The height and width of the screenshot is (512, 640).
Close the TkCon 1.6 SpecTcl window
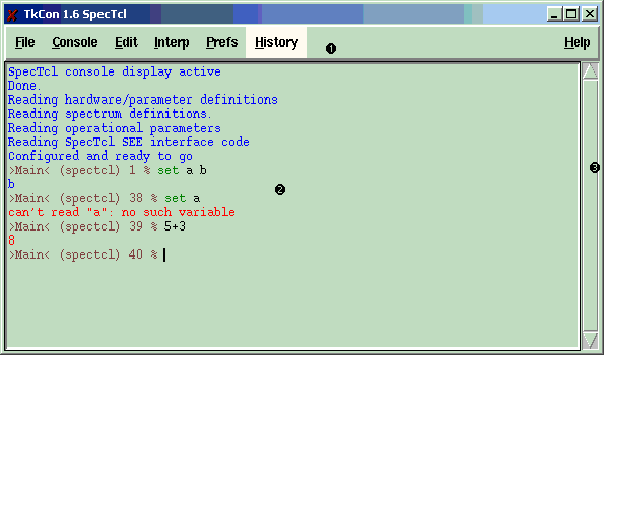[x=590, y=14]
